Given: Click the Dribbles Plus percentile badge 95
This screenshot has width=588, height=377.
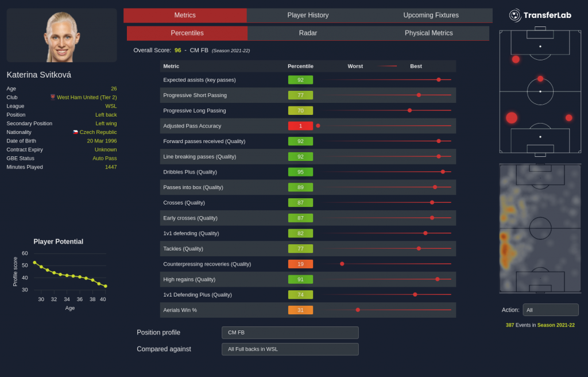Looking at the screenshot, I should pos(300,172).
